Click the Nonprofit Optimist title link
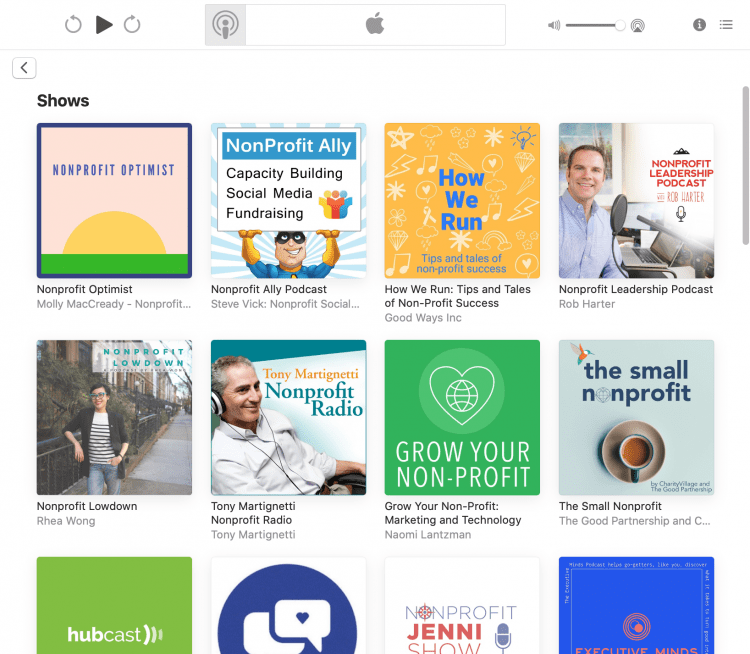 point(85,289)
